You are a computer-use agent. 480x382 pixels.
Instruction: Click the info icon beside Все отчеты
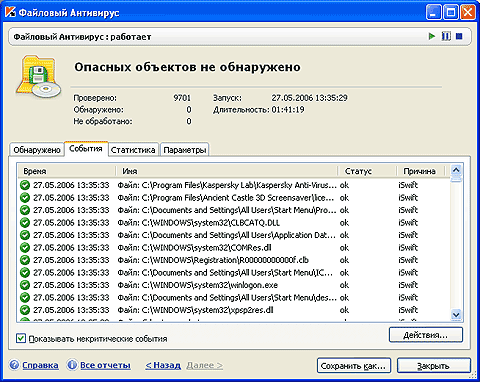tap(72, 365)
